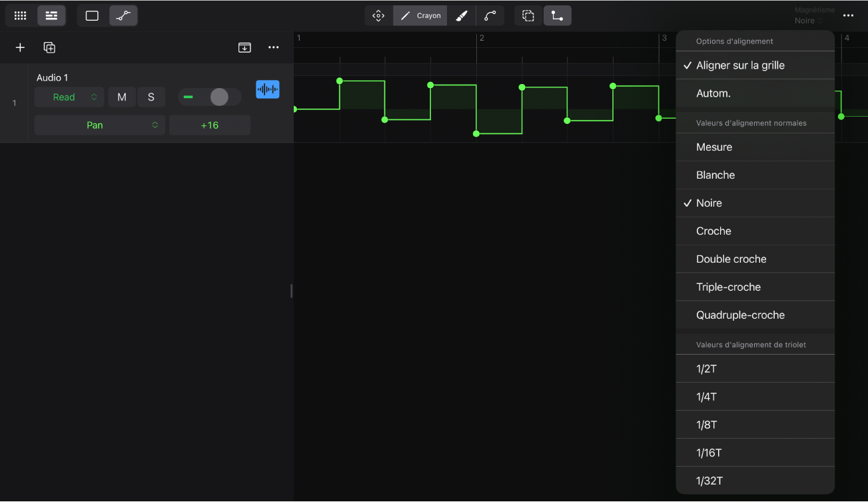Open the grid browser view icon
868x502 pixels.
coord(21,15)
